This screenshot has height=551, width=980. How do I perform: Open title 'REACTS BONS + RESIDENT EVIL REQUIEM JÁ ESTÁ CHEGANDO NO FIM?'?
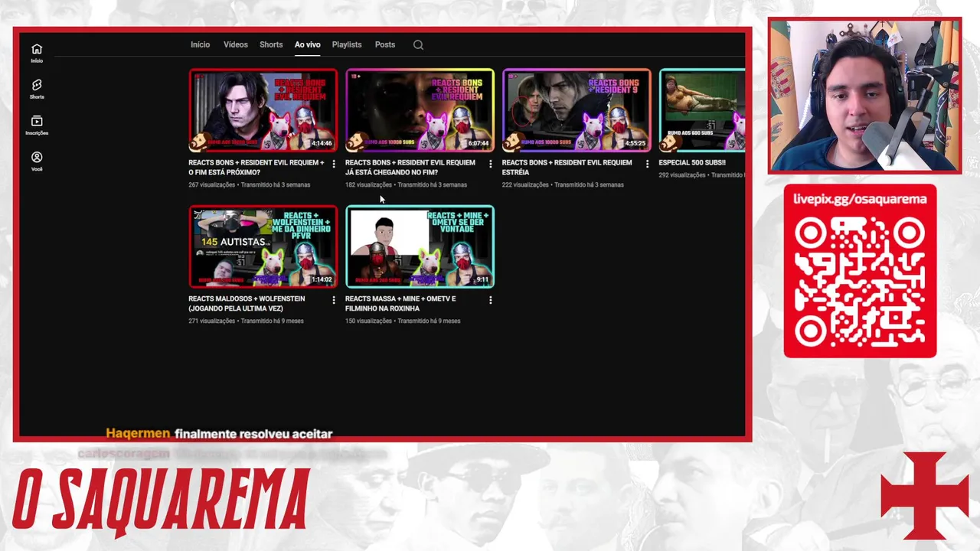(x=410, y=168)
